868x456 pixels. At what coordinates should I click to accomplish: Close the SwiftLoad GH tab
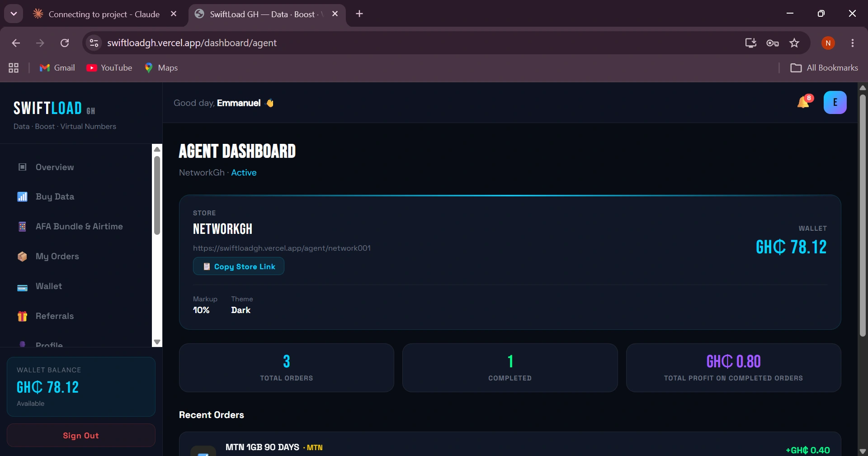pyautogui.click(x=335, y=14)
